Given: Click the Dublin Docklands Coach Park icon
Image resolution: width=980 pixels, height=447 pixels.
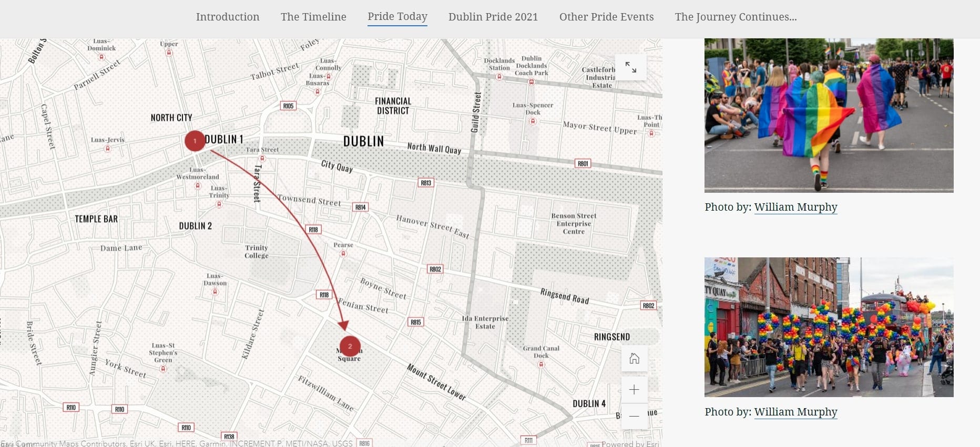Looking at the screenshot, I should (532, 82).
